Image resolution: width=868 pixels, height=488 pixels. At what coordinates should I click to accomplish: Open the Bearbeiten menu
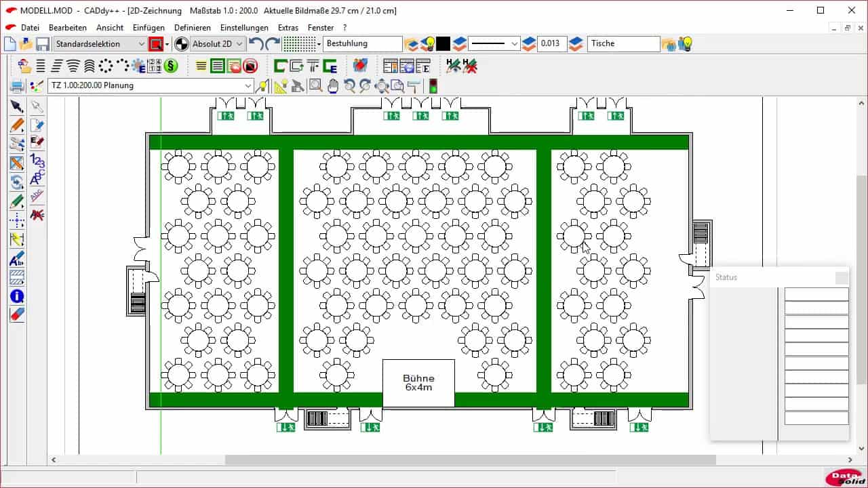(x=68, y=28)
